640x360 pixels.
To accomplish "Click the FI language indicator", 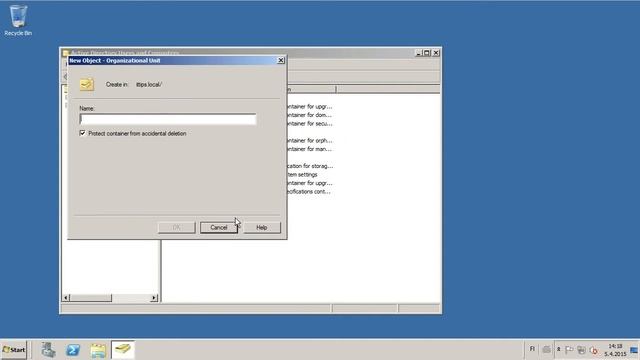I will (532, 349).
